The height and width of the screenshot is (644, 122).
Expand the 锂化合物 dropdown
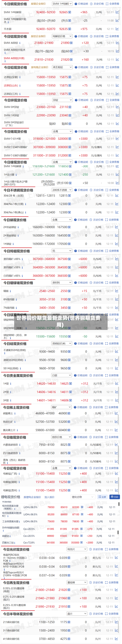[x=83, y=497]
